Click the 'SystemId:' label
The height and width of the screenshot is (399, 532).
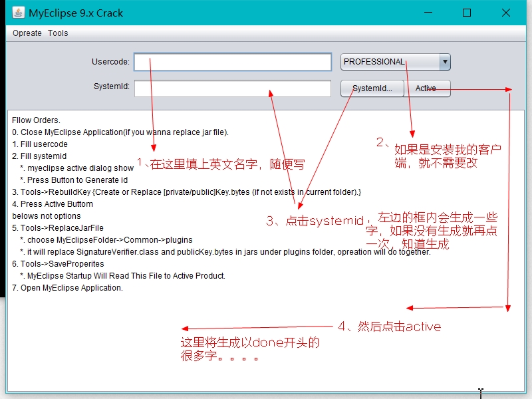click(112, 86)
